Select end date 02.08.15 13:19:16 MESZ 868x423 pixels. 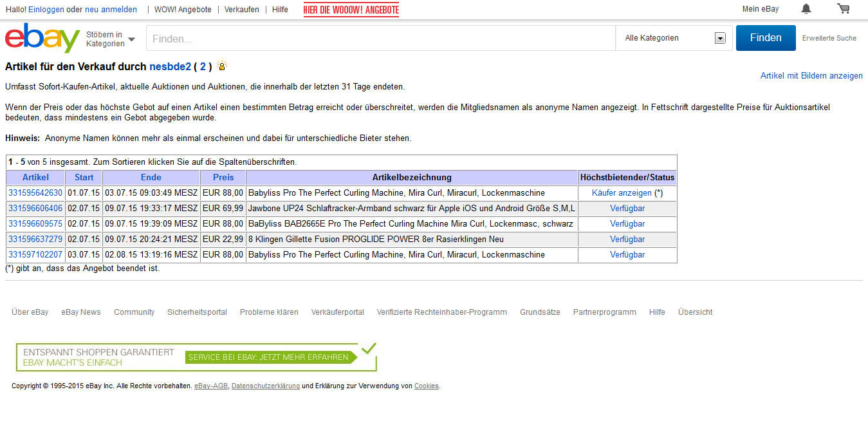click(x=151, y=255)
